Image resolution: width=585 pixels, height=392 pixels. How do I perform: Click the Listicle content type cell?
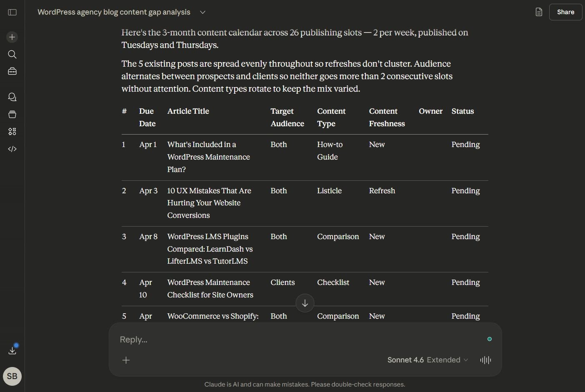click(329, 191)
